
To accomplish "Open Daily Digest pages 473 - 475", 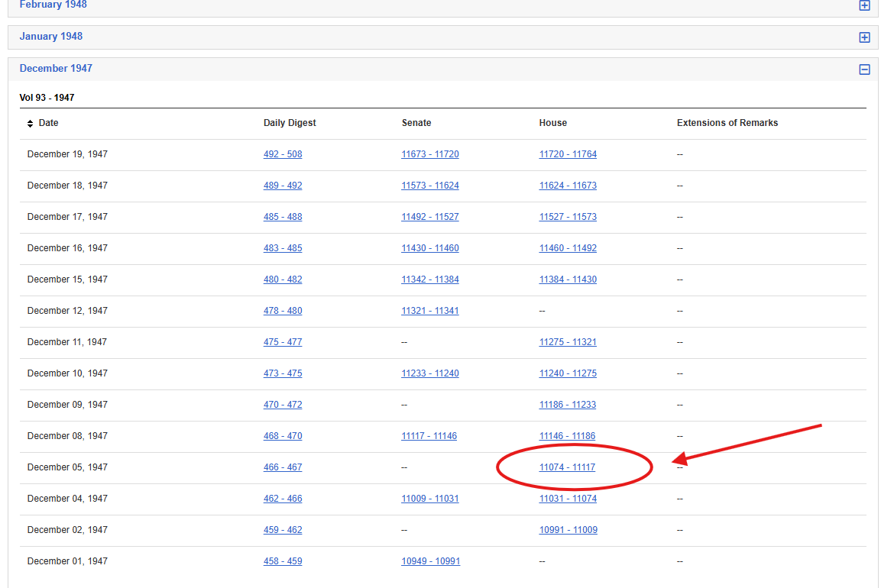I will click(x=283, y=373).
